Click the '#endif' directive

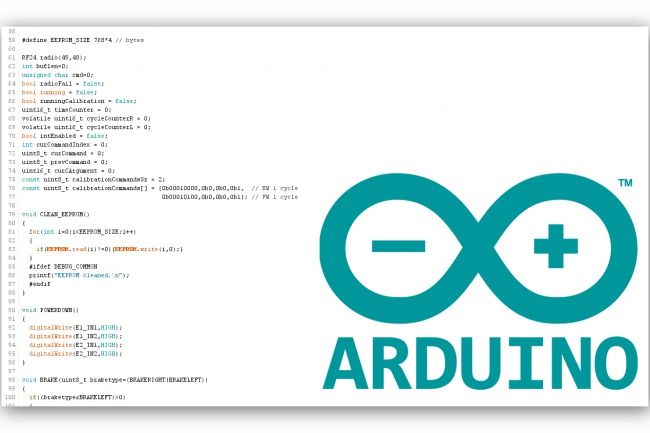(x=40, y=284)
